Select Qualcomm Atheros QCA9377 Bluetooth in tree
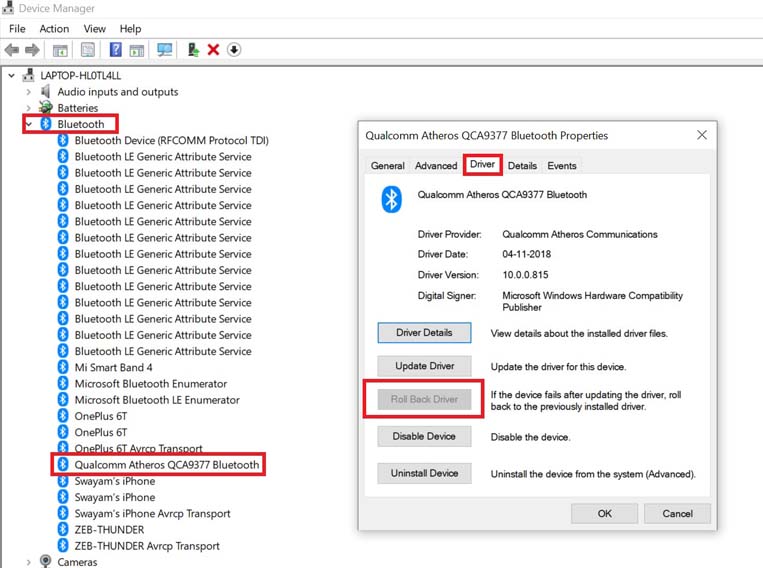The height and width of the screenshot is (568, 763). 166,465
